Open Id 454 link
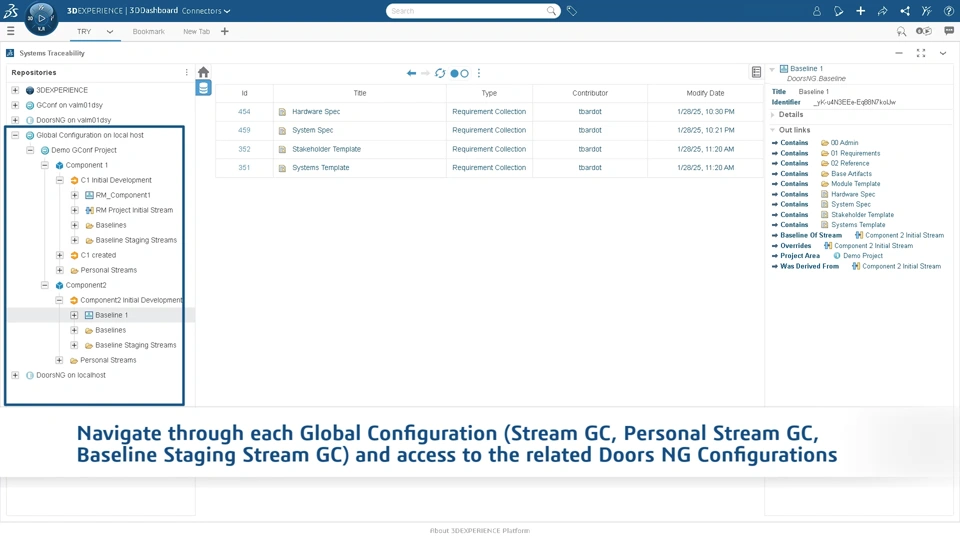The height and width of the screenshot is (540, 960). point(244,111)
